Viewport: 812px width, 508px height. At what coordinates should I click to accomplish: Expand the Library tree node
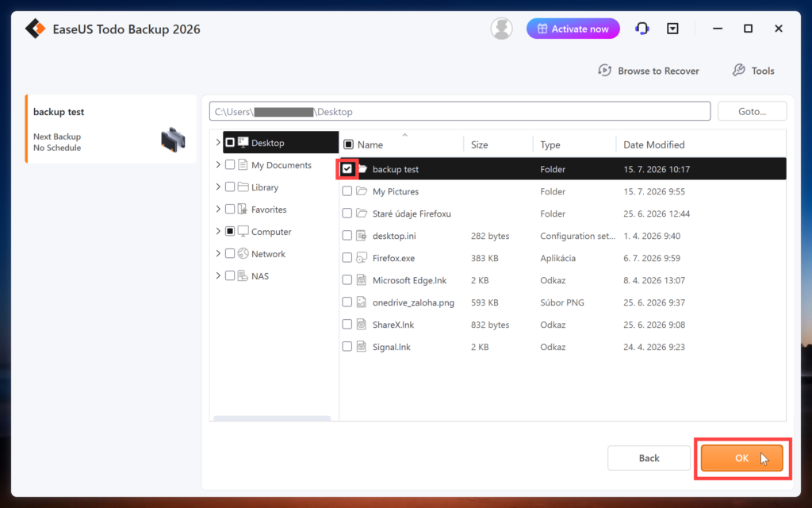tap(218, 187)
